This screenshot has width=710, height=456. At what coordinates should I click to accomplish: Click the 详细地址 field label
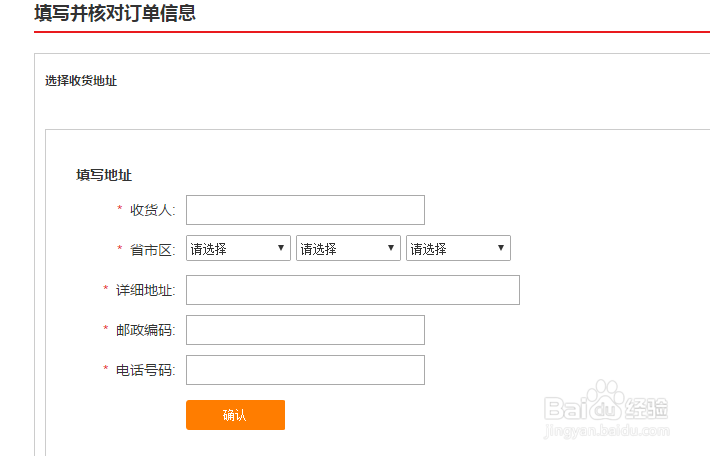coord(145,290)
